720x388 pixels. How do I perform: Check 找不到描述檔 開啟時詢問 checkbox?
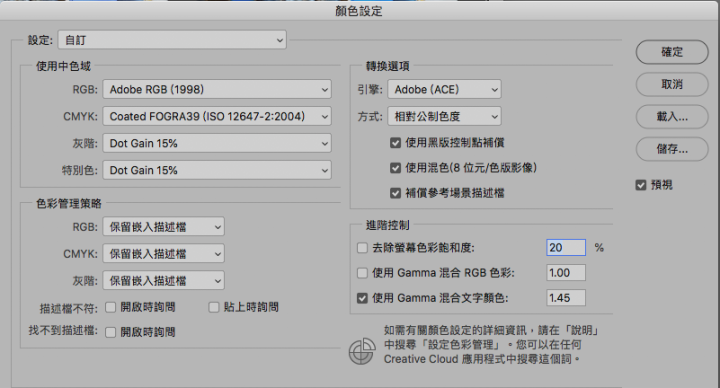point(110,332)
